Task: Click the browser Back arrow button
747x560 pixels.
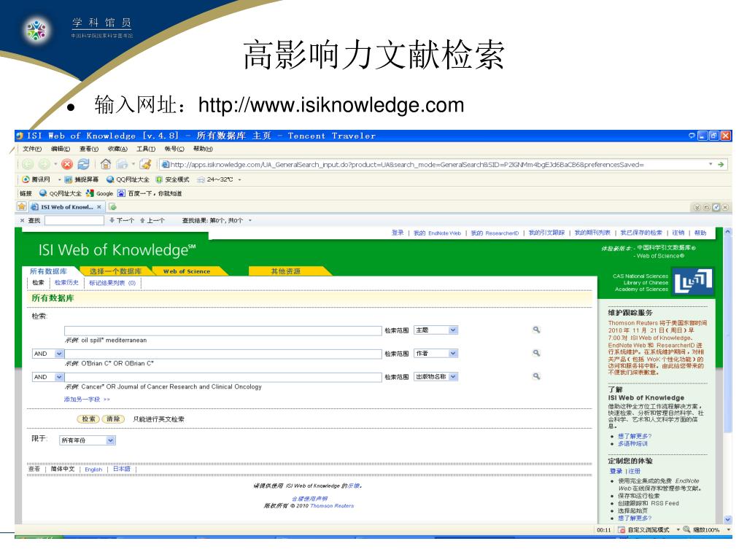Action: pos(28,164)
